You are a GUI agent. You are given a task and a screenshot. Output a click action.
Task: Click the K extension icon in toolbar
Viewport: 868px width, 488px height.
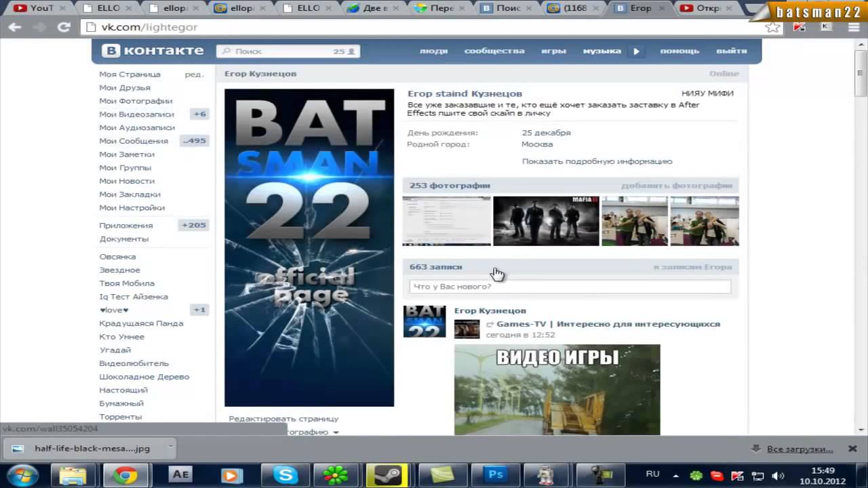[827, 27]
